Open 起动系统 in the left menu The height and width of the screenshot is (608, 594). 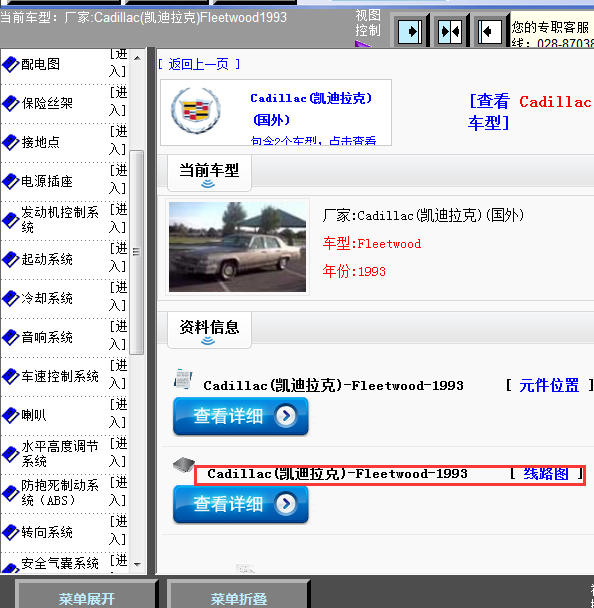click(x=47, y=259)
